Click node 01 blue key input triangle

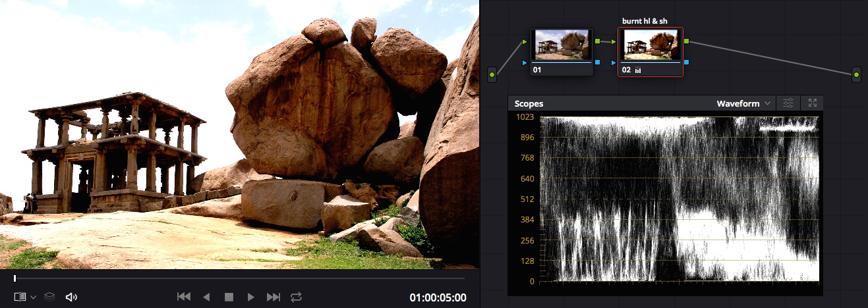(525, 63)
